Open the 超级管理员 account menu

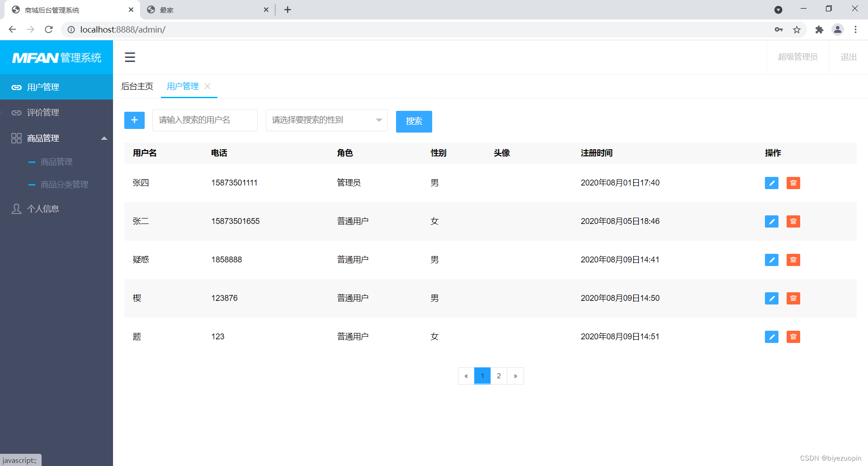click(797, 57)
